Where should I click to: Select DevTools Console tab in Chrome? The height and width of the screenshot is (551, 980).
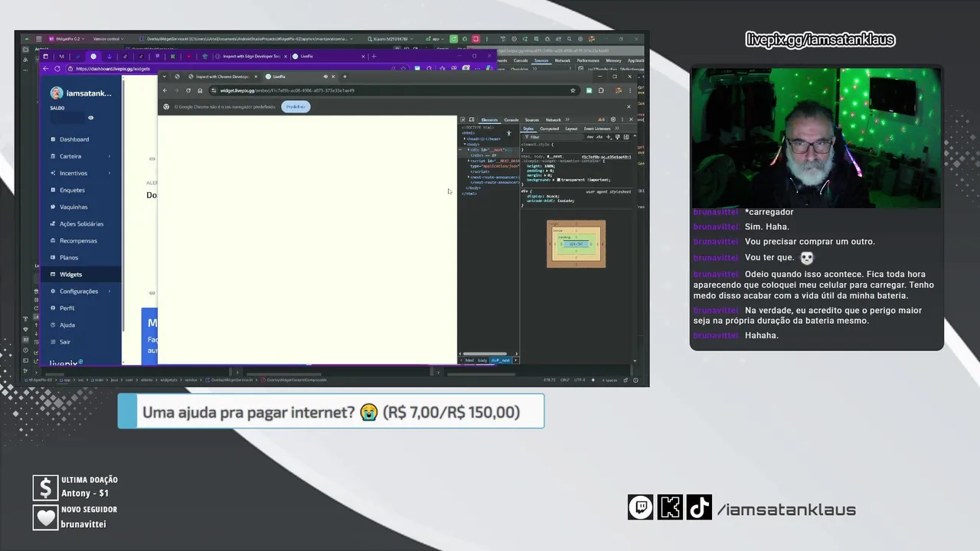coord(511,119)
